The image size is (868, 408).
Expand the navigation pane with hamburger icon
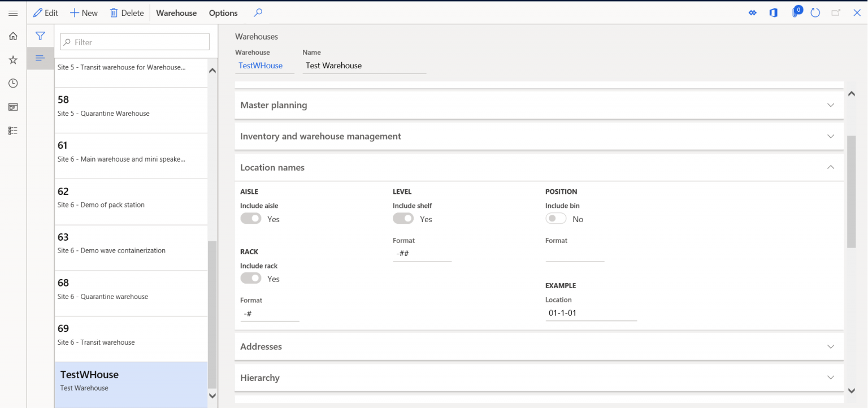point(12,13)
